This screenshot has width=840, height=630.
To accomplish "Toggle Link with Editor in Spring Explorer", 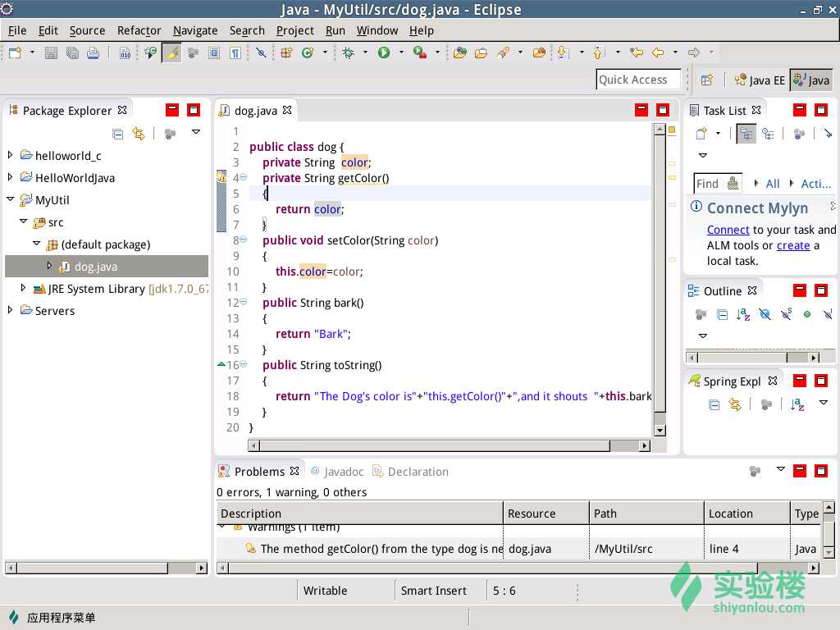I will pos(735,405).
